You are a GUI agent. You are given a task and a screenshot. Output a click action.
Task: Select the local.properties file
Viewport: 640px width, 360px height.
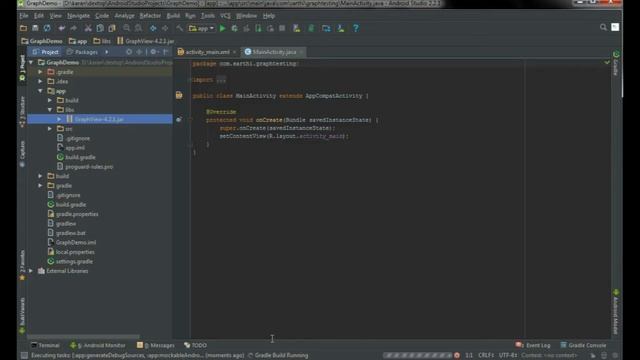point(71,252)
